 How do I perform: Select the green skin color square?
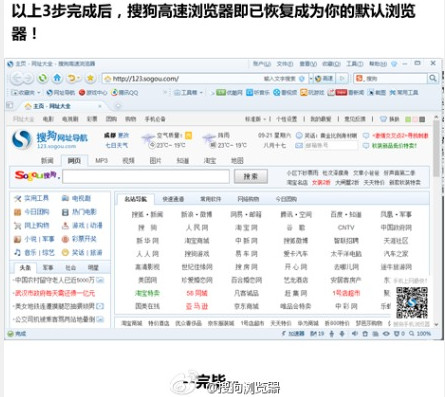click(x=408, y=119)
